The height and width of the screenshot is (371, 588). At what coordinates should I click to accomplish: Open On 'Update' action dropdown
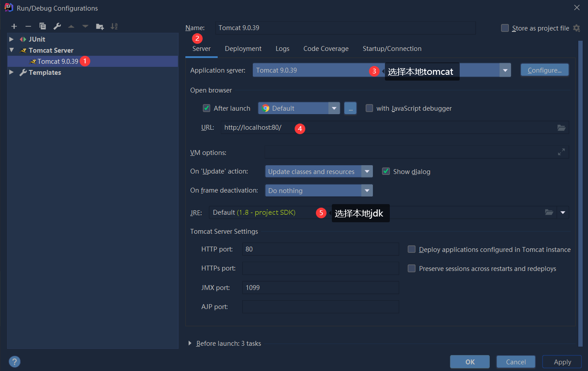tap(319, 171)
